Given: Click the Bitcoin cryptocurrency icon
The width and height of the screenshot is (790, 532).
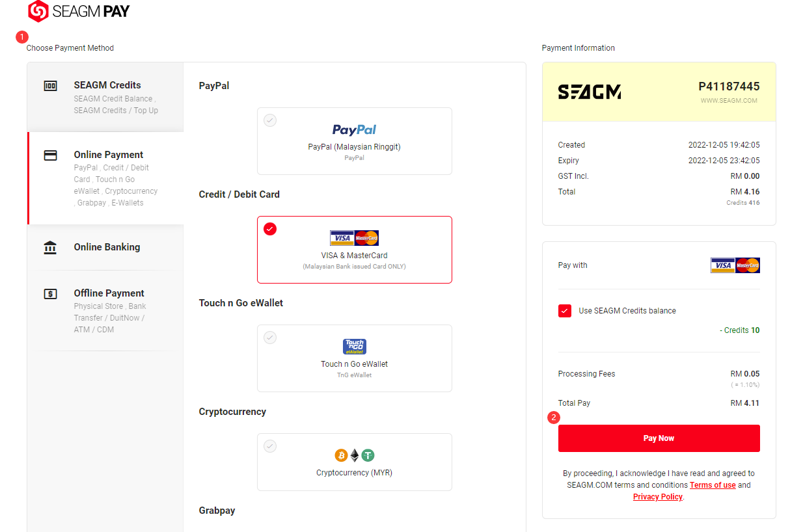Looking at the screenshot, I should (x=341, y=455).
